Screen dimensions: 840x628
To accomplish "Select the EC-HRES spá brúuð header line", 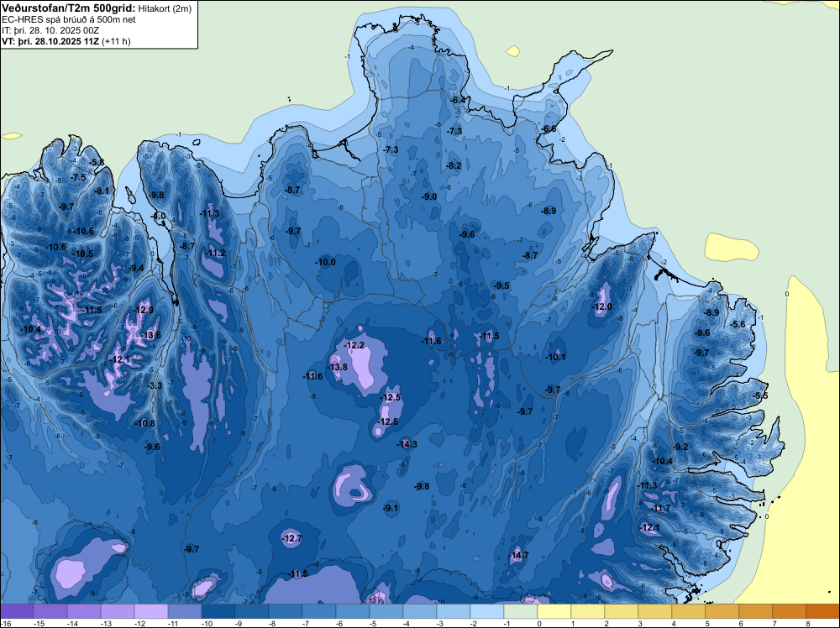I will click(69, 20).
